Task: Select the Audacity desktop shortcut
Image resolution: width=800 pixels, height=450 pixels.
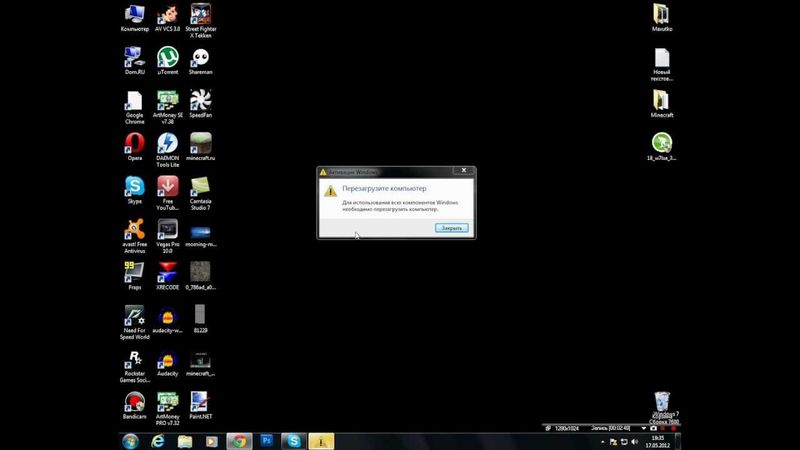Action: pos(167,362)
